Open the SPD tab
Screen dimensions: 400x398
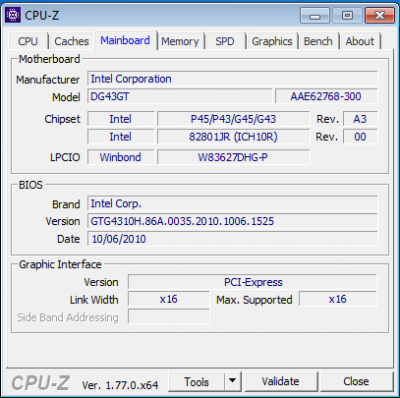(x=225, y=41)
